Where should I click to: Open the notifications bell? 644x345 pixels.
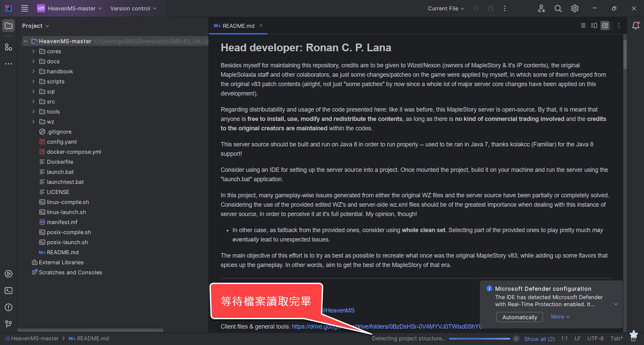(636, 25)
